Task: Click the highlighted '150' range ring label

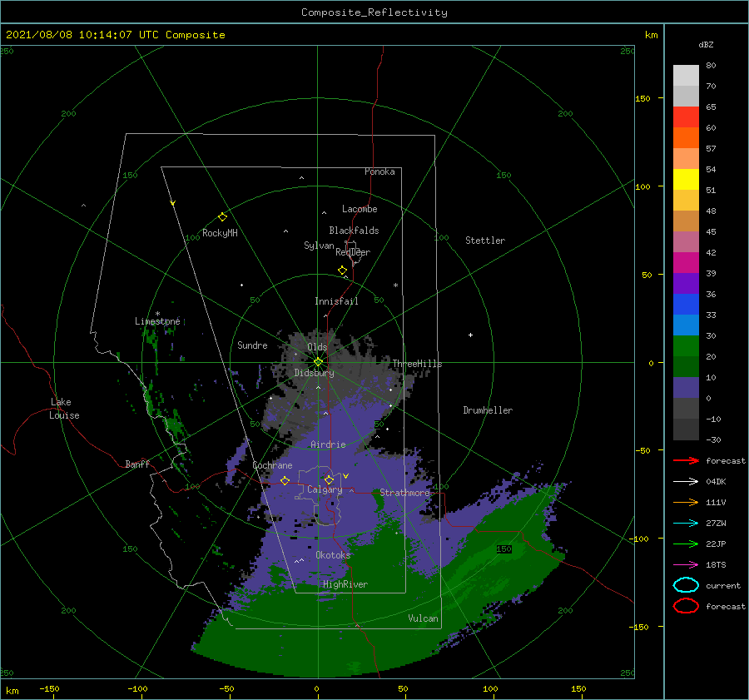Action: 504,549
